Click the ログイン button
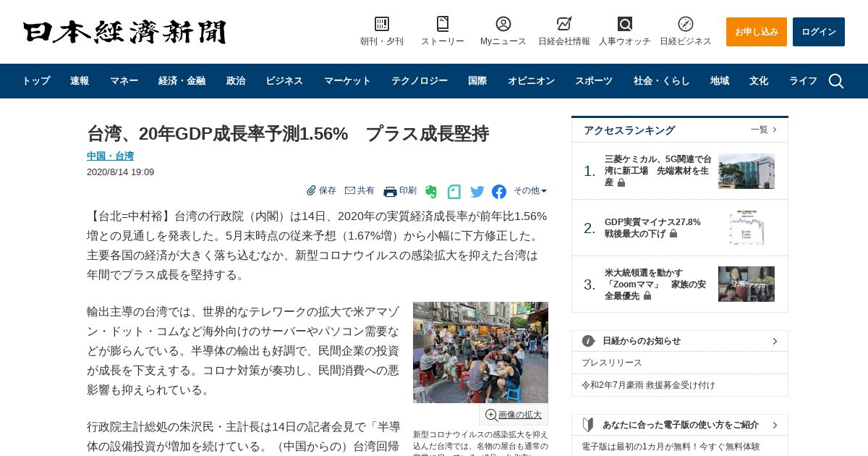 coord(819,32)
